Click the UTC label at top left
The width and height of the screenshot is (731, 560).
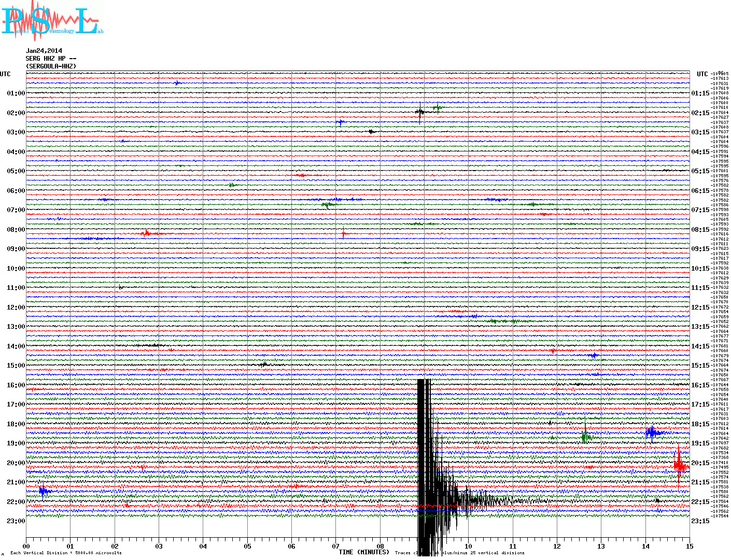pyautogui.click(x=5, y=74)
